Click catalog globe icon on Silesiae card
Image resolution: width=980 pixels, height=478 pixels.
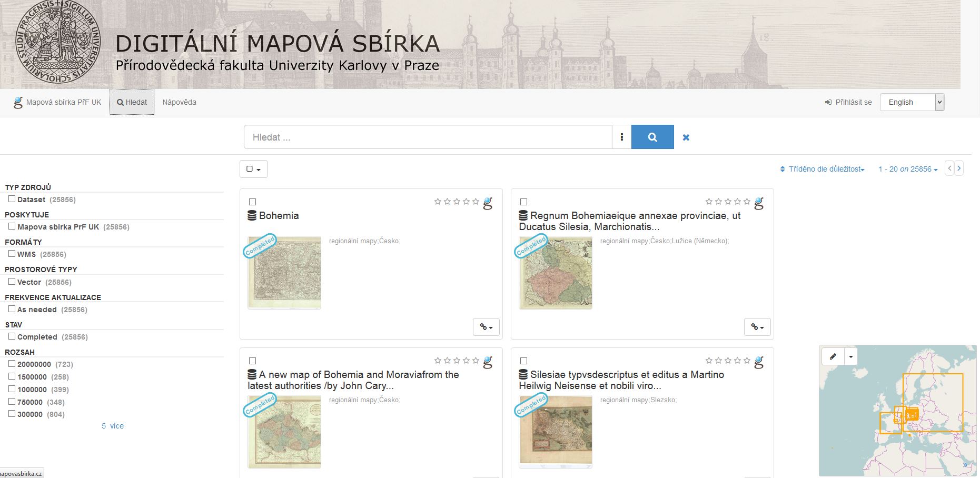coord(759,362)
